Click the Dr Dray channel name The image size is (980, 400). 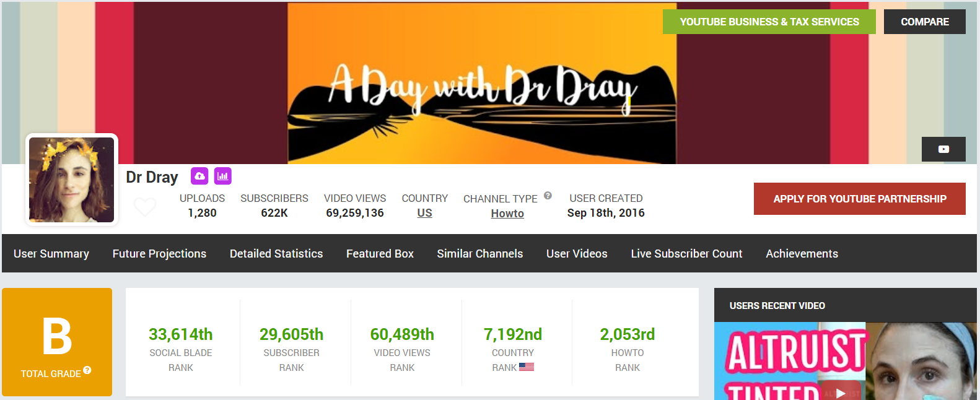point(152,177)
